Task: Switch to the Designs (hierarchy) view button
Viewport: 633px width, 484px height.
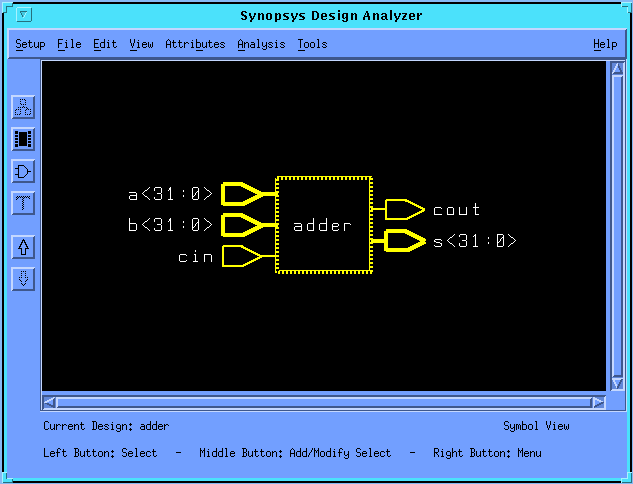Action: coord(23,107)
